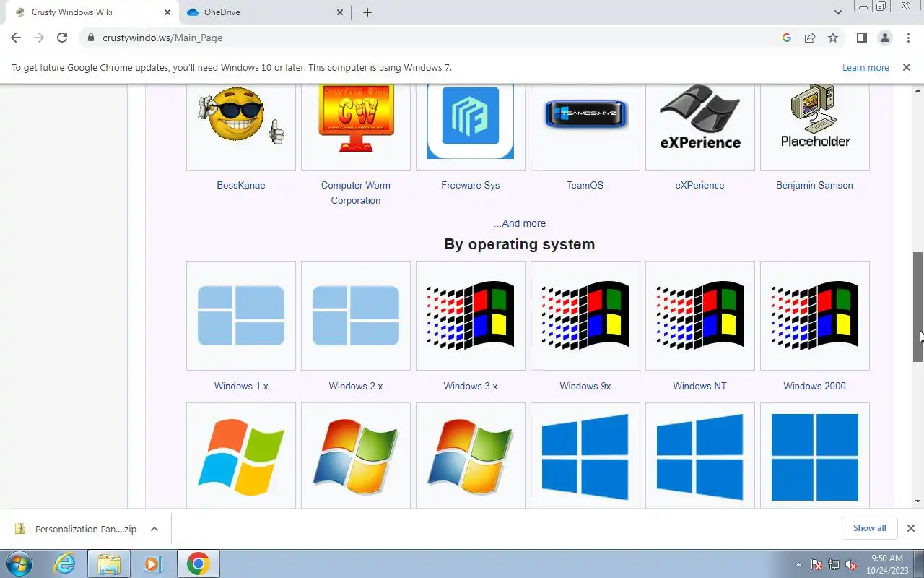This screenshot has height=578, width=924.
Task: Open the network tray icon
Action: pyautogui.click(x=834, y=564)
